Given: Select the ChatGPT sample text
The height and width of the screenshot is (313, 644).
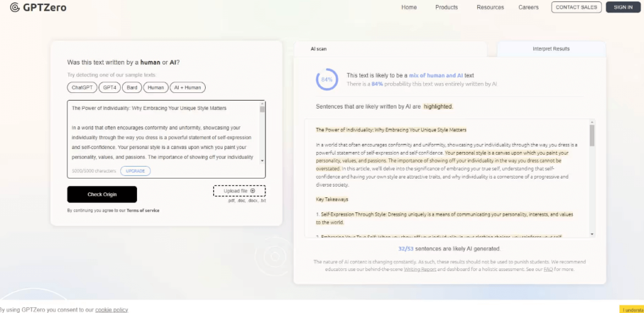Looking at the screenshot, I should point(82,88).
